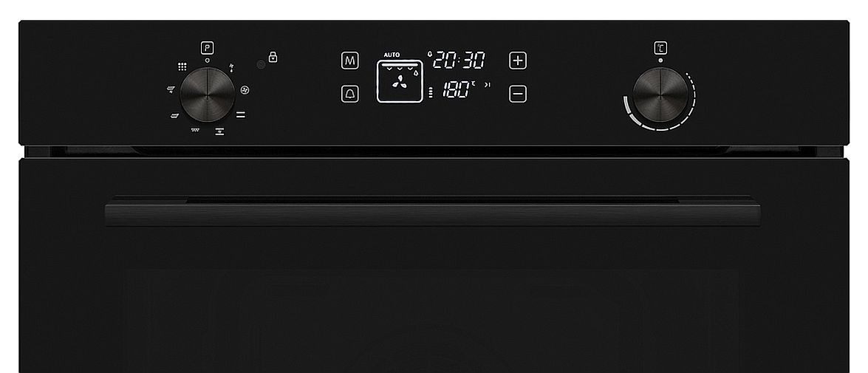Select the upper-left grill with fan icon

click(x=171, y=89)
